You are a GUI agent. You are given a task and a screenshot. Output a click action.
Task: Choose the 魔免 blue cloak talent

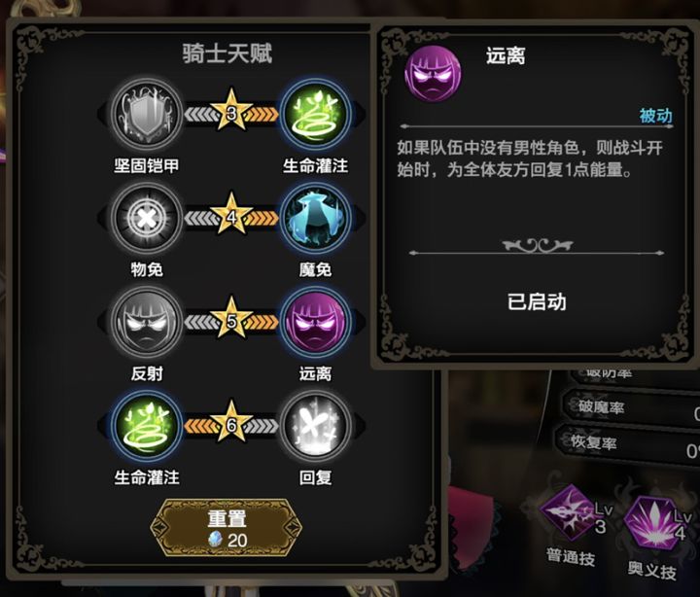pyautogui.click(x=316, y=219)
